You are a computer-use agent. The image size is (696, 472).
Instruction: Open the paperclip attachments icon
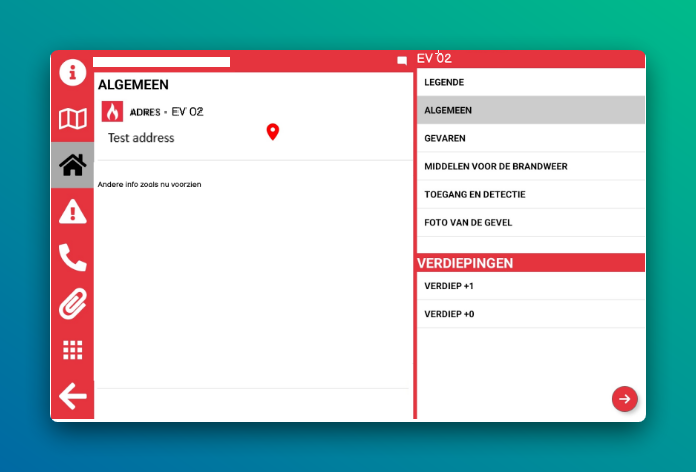pos(72,303)
